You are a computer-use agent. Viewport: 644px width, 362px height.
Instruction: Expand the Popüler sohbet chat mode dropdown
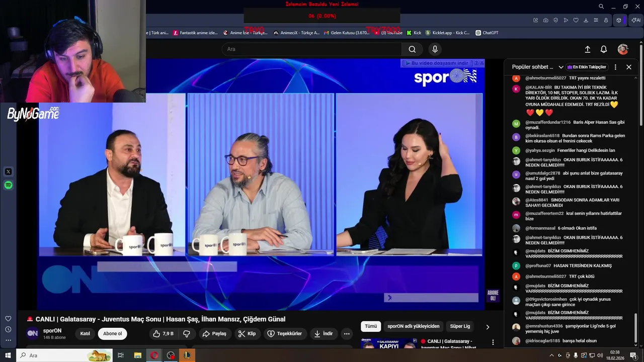[x=537, y=67]
